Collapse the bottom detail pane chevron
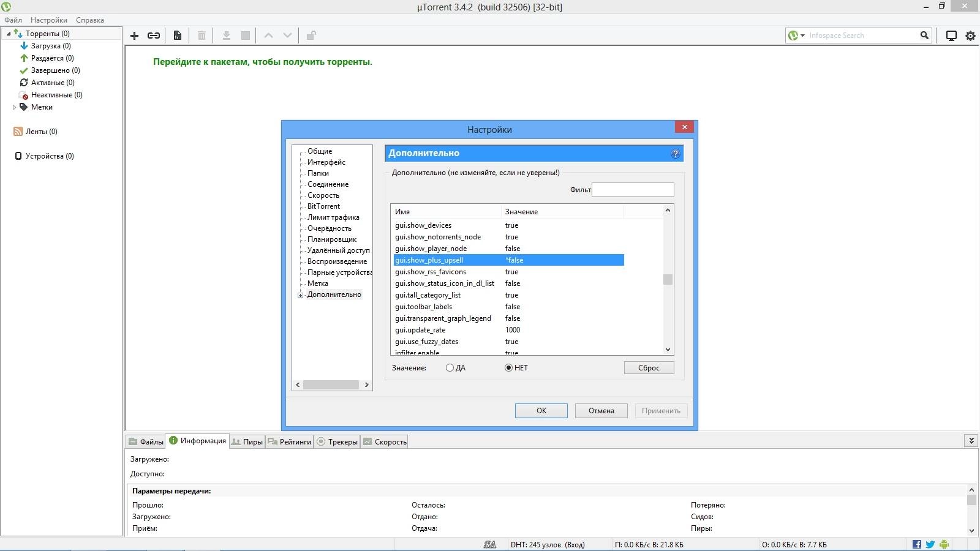The image size is (980, 551). point(971,440)
